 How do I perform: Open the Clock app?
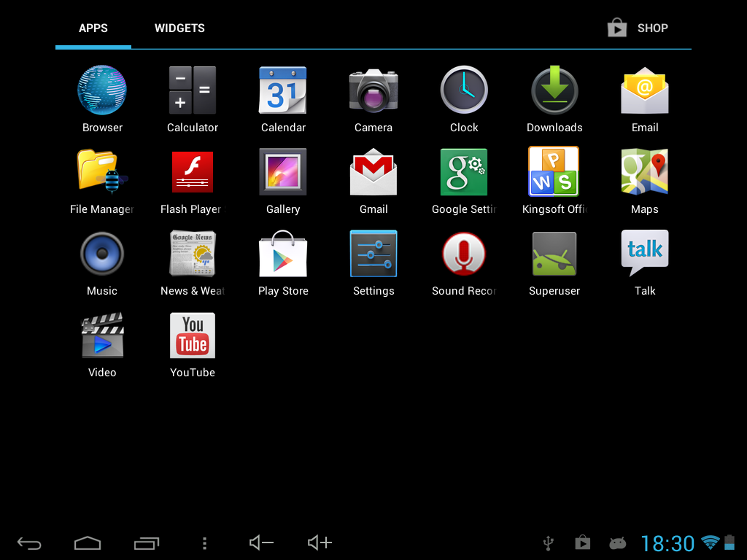coord(464,99)
